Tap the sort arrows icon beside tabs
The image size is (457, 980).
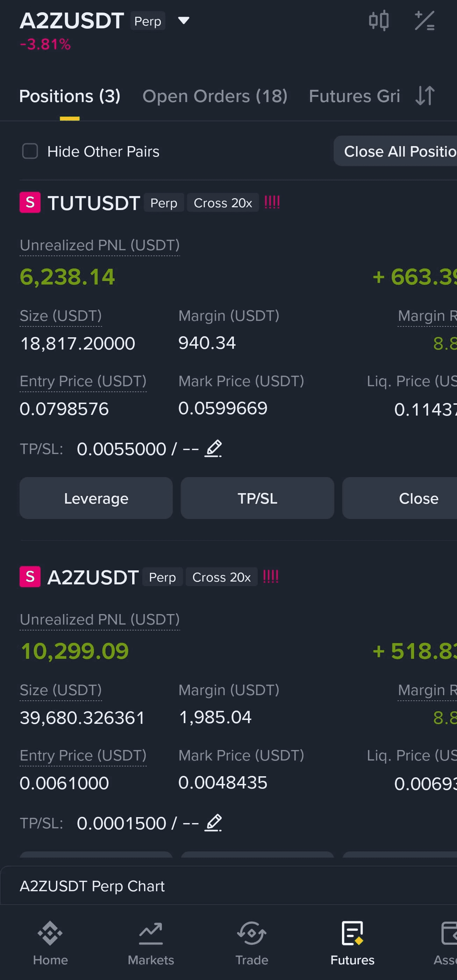click(425, 96)
